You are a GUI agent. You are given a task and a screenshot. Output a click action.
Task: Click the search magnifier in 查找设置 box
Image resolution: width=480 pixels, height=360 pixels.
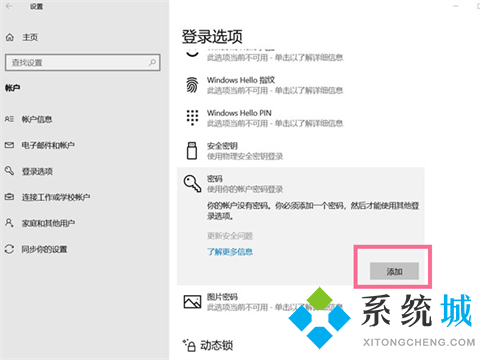(152, 62)
